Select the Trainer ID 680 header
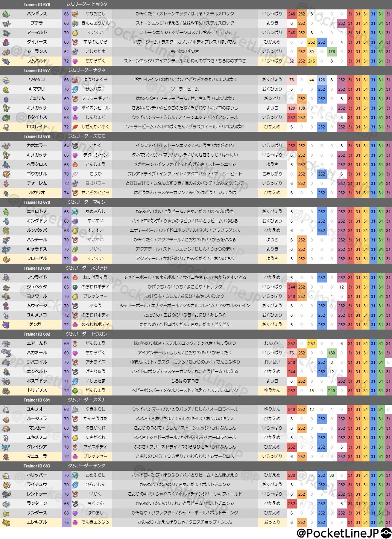The height and width of the screenshot is (539, 392). (36, 268)
